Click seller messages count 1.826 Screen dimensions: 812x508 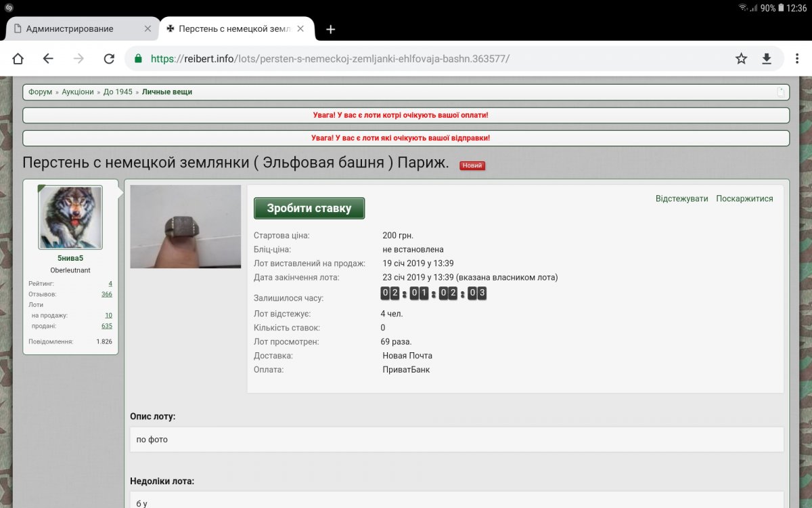pos(104,341)
